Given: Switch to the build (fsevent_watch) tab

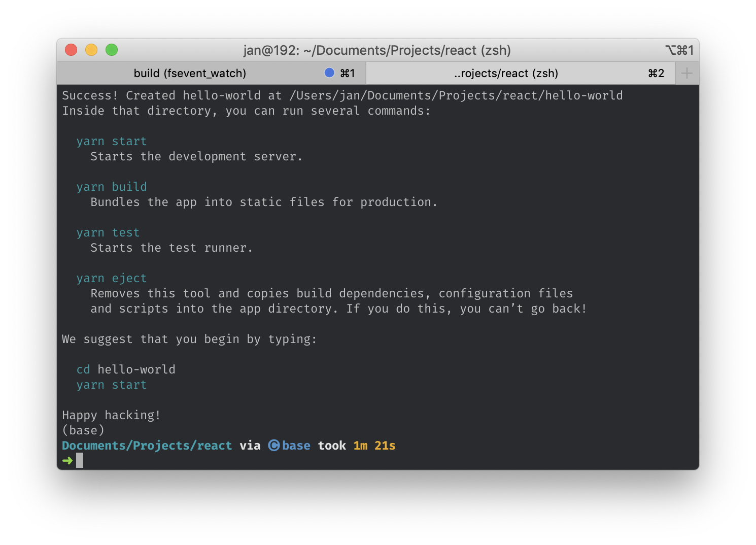Looking at the screenshot, I should (x=211, y=73).
